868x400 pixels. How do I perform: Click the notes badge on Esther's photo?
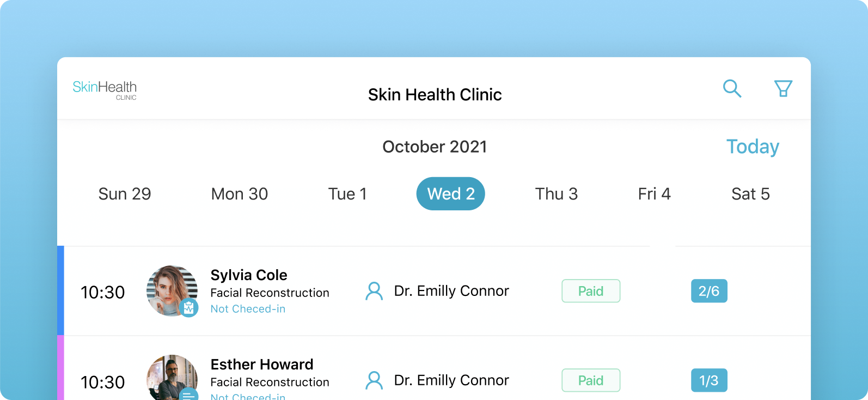pos(188,395)
